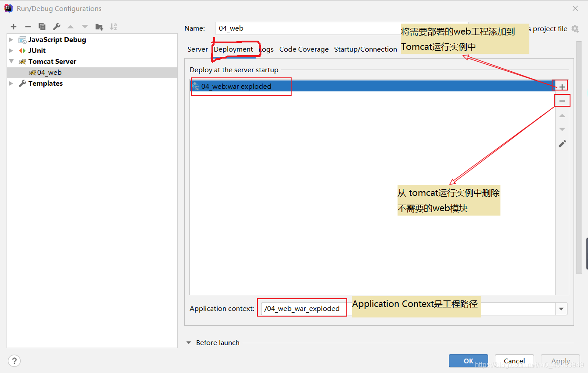Click IntelliJ logo in title bar

point(8,8)
